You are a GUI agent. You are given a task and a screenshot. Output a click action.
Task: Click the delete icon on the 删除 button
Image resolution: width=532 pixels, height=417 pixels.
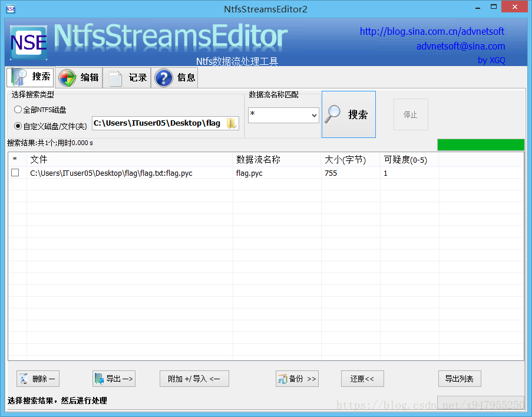click(x=24, y=379)
